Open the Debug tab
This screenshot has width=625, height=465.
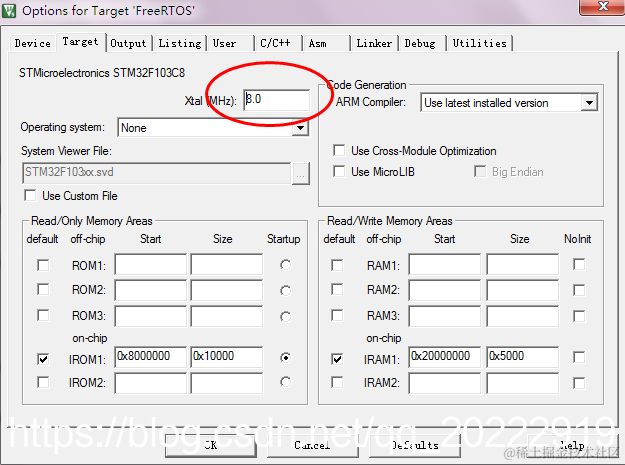point(423,43)
